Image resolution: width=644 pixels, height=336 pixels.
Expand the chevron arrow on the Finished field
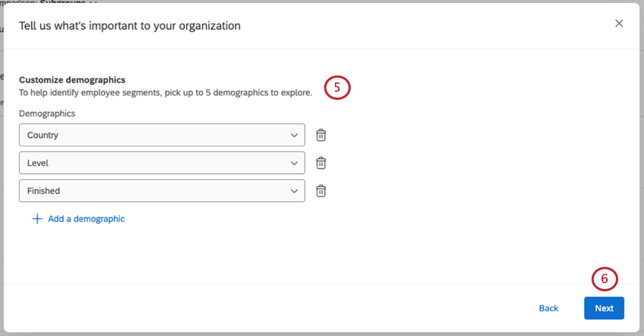point(294,191)
